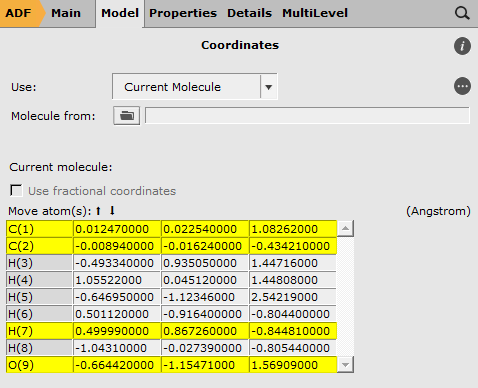Edit H(8) y value -0.027390000
Image resolution: width=478 pixels, height=388 pixels.
click(x=205, y=348)
